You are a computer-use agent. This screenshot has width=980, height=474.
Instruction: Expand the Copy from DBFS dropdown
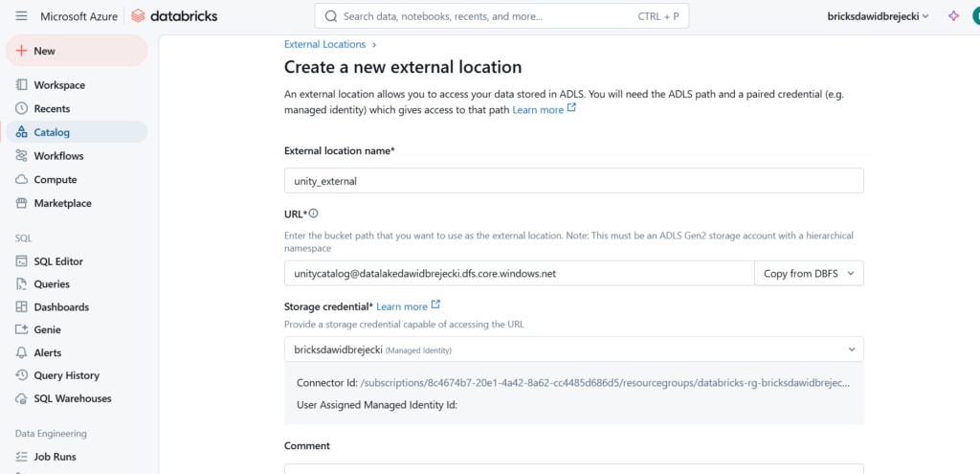pyautogui.click(x=809, y=274)
